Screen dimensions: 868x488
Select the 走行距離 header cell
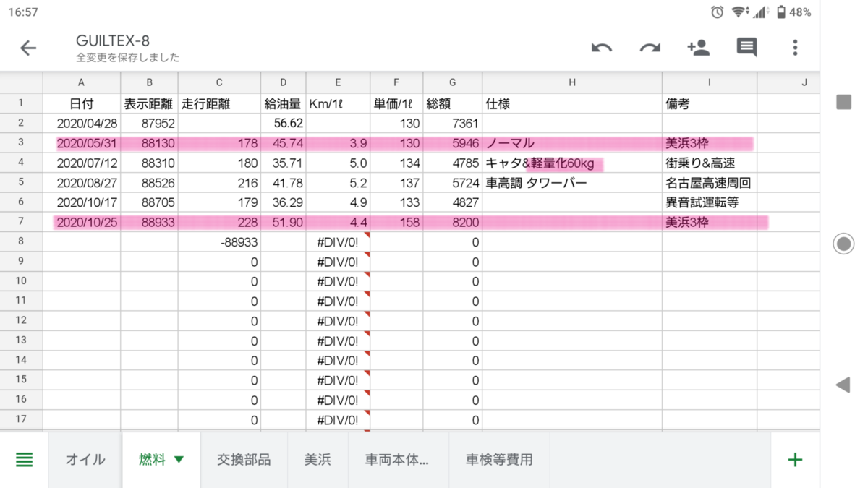coord(220,103)
